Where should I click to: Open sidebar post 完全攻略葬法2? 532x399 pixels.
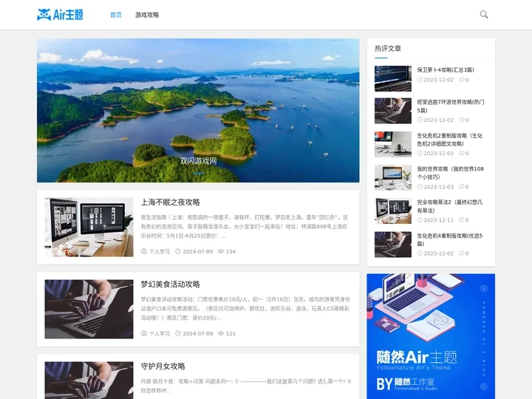(449, 206)
